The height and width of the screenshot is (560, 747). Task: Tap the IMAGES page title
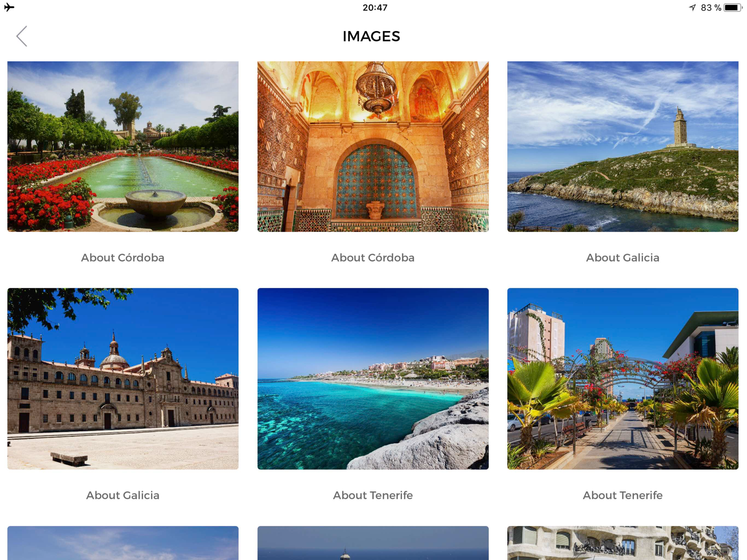[x=372, y=36]
